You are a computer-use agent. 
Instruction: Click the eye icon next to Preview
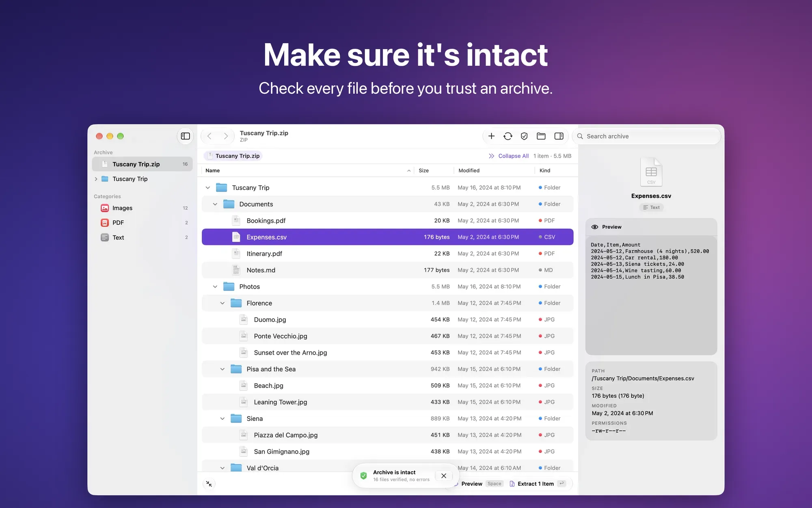[595, 227]
